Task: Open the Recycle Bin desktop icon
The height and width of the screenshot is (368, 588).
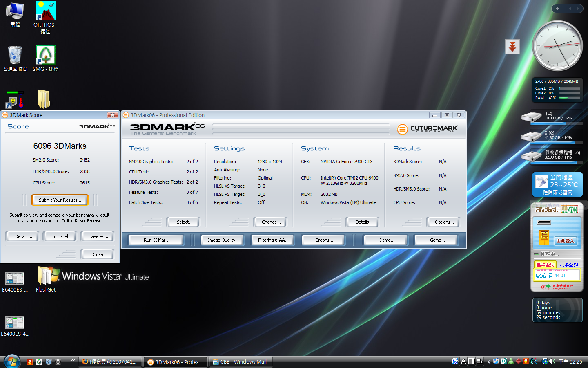Action: coord(15,58)
